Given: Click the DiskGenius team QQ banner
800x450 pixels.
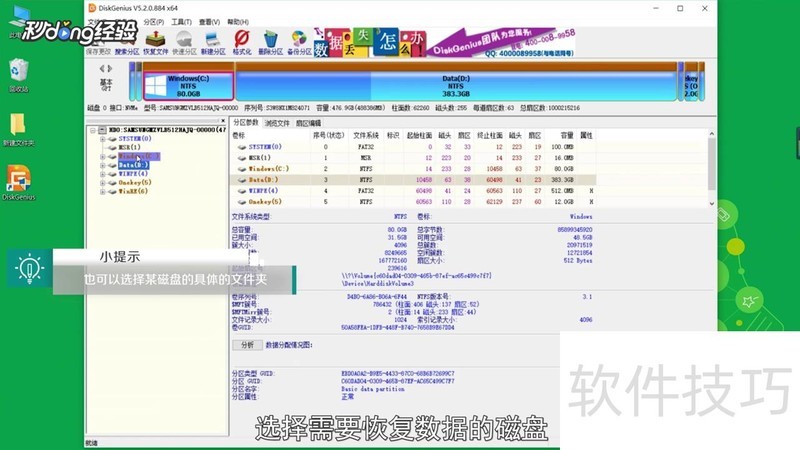Looking at the screenshot, I should 503,43.
